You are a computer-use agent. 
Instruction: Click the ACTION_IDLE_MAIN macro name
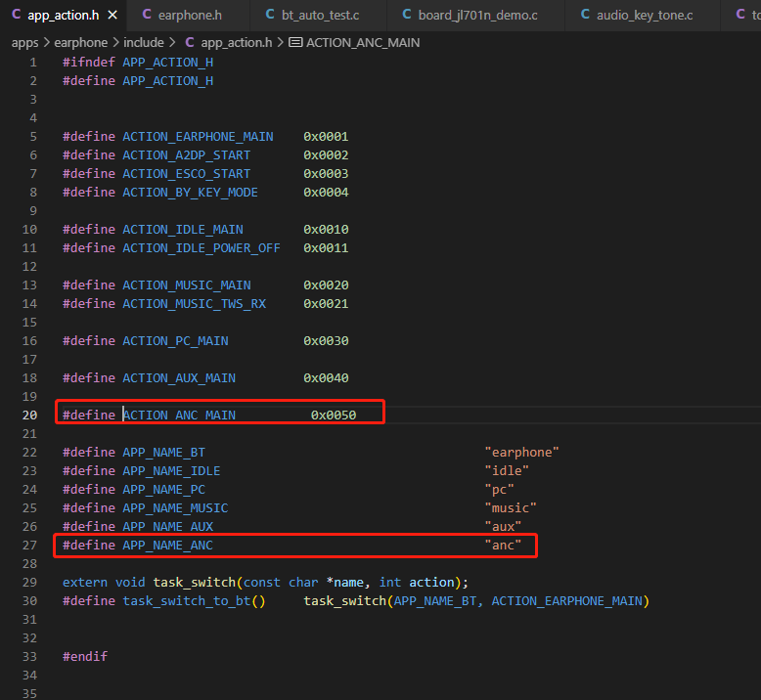pos(183,230)
